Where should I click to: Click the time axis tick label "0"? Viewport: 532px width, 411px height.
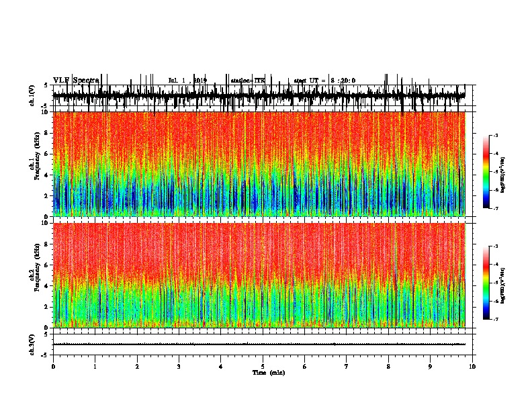[x=53, y=367]
